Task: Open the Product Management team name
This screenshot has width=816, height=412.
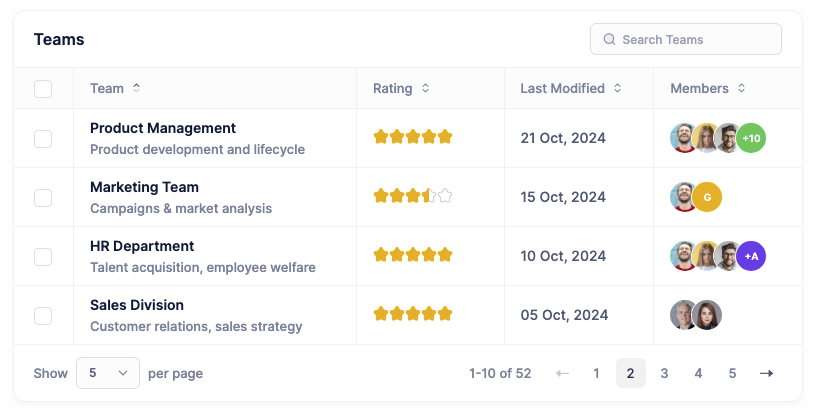Action: point(163,128)
